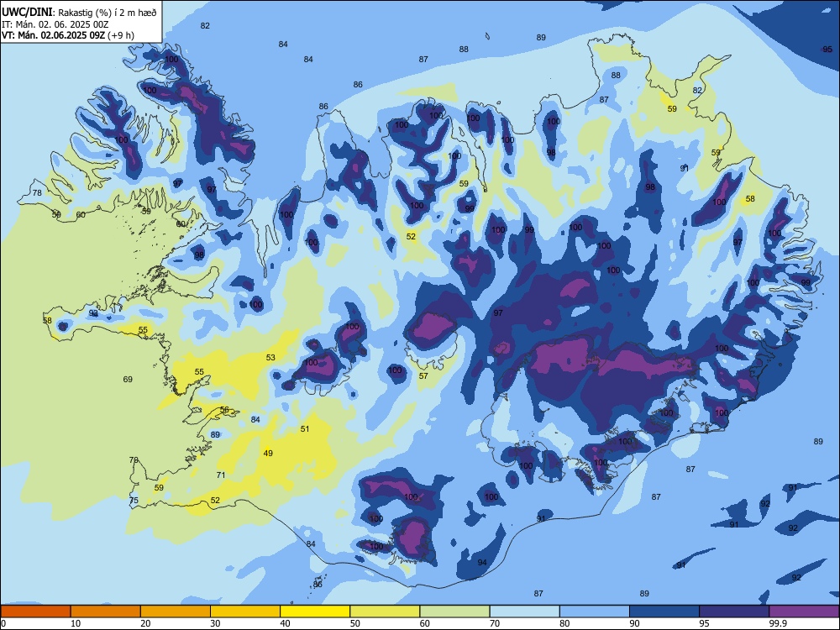Click the legend tick label 90
Screen dimensions: 840x630
(x=634, y=623)
